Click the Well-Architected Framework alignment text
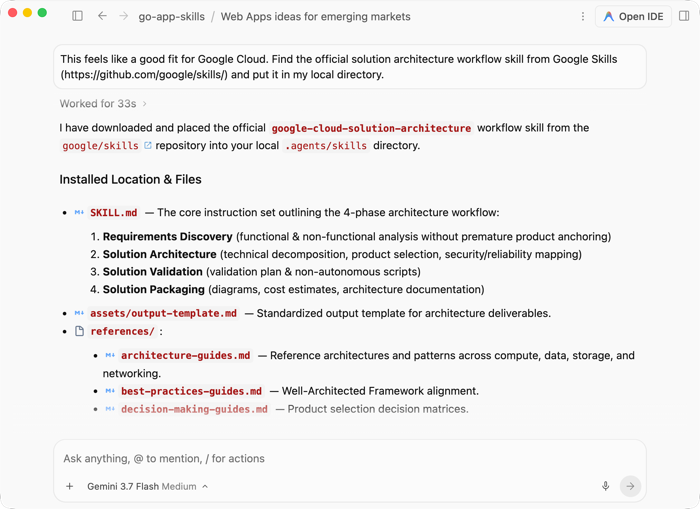 (x=380, y=391)
